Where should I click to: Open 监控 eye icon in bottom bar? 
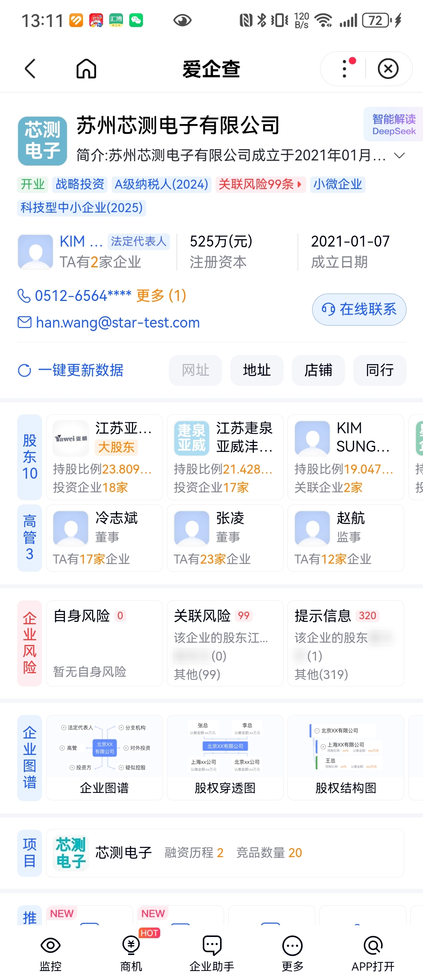tap(51, 953)
